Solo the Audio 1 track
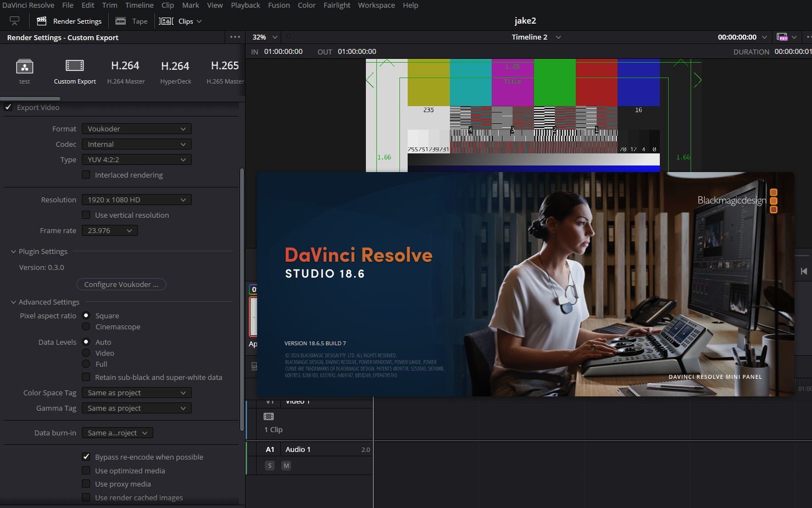 click(x=270, y=466)
